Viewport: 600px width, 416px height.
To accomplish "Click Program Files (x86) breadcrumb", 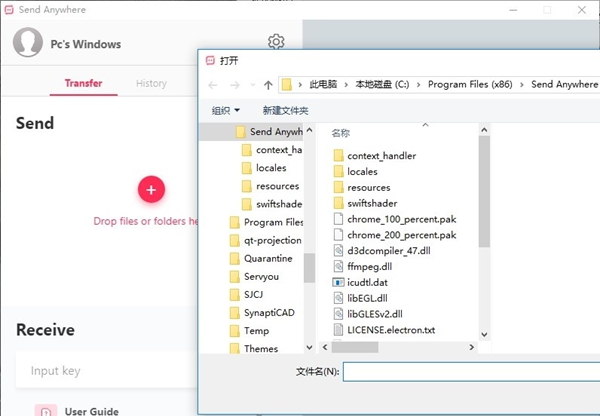I will [x=470, y=84].
